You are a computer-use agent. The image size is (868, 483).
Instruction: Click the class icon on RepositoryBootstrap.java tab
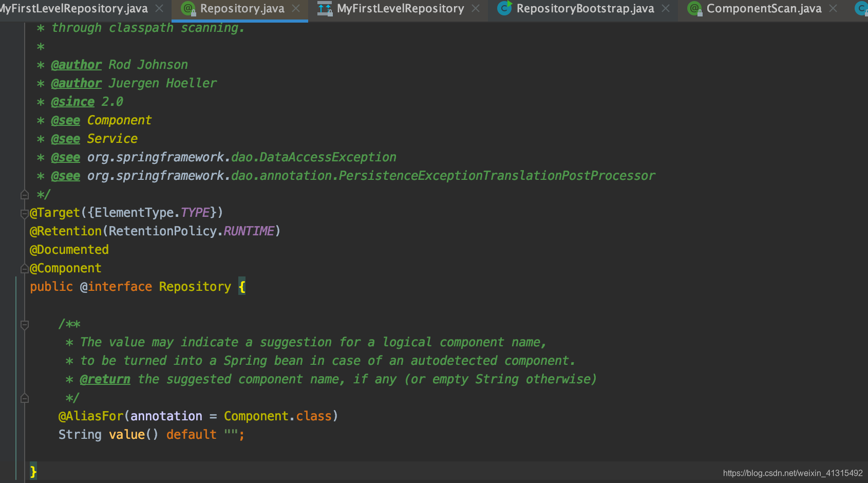point(505,8)
